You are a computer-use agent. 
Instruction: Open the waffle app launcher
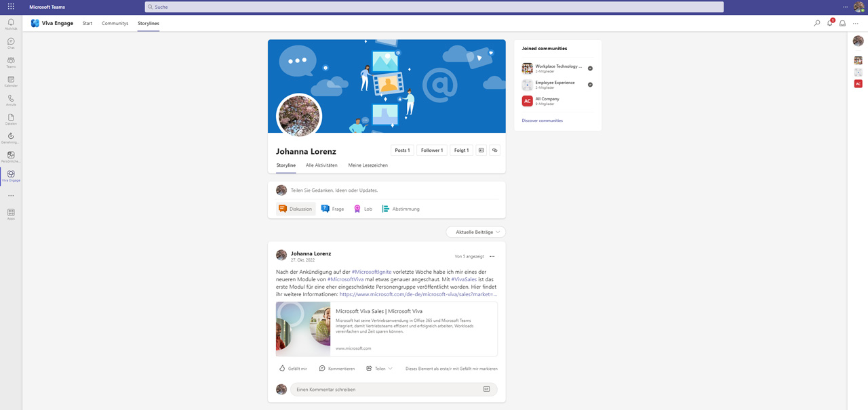coord(11,7)
